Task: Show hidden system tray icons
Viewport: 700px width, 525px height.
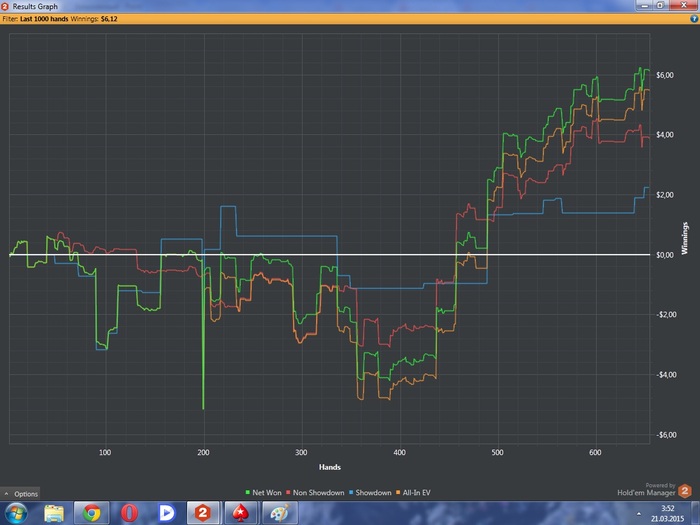Action: click(x=639, y=514)
